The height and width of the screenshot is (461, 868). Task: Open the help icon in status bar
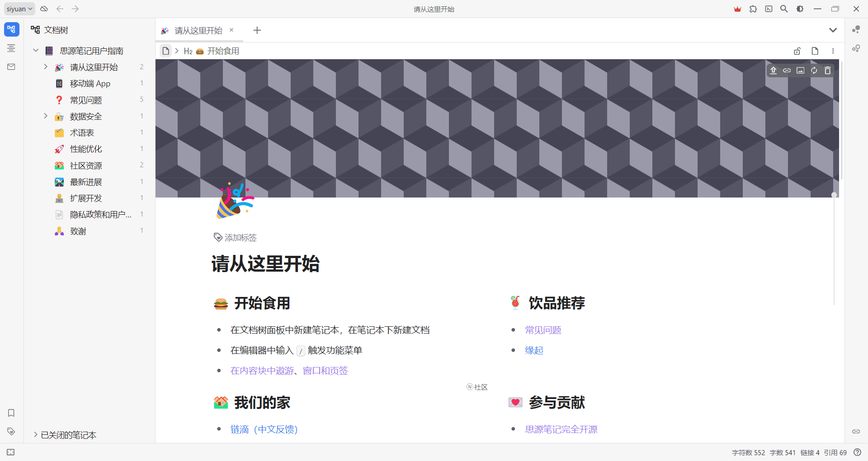857,452
